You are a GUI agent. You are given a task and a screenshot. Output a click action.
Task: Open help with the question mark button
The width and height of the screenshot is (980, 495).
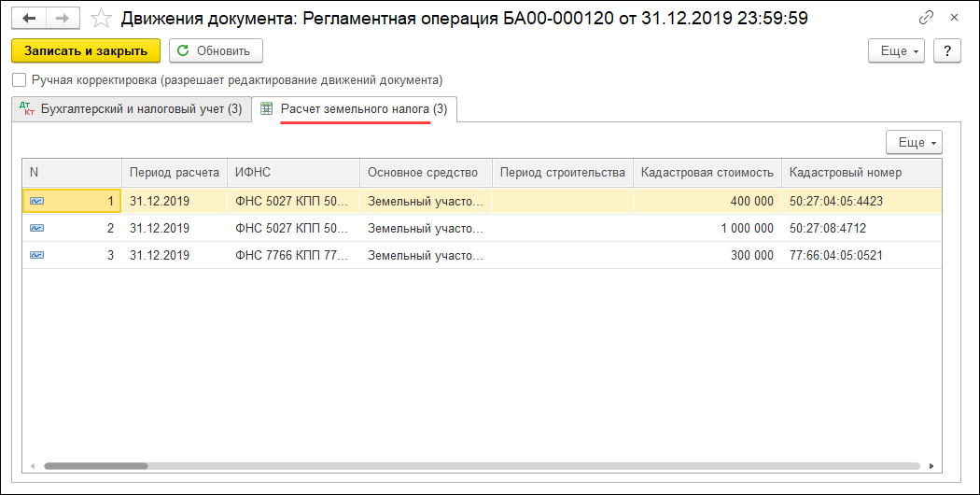(x=947, y=50)
